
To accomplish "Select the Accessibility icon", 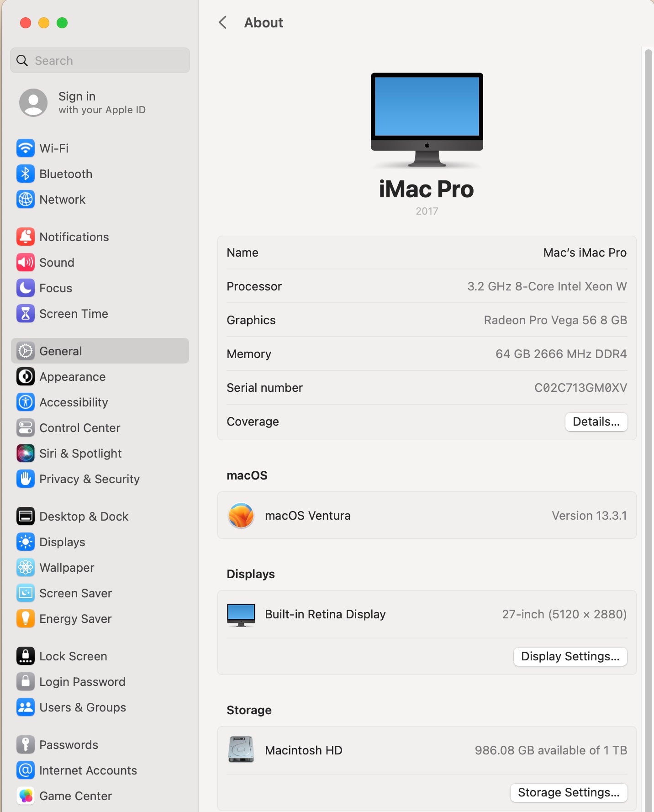I will point(26,402).
